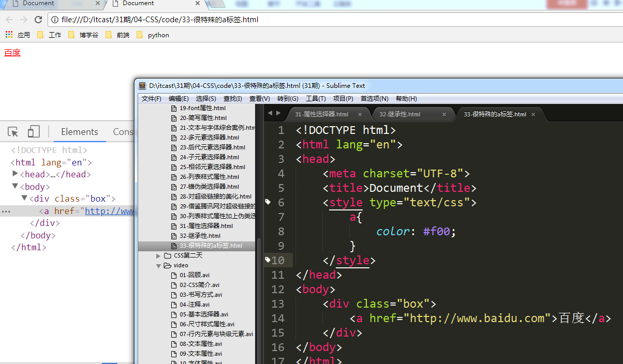Image resolution: width=623 pixels, height=364 pixels.
Task: Click the red 百度 link on the page
Action: click(x=12, y=52)
